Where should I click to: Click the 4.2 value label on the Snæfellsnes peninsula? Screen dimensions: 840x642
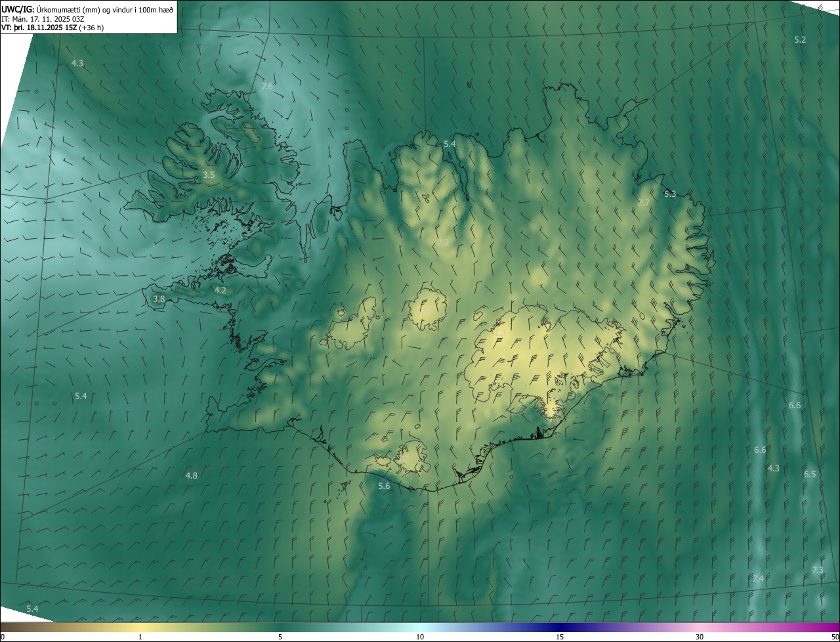(220, 290)
